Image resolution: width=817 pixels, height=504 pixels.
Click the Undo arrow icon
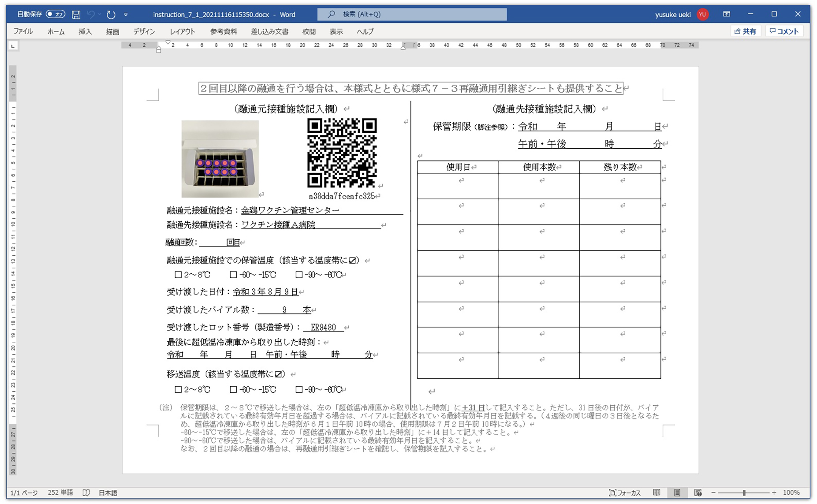(x=91, y=15)
